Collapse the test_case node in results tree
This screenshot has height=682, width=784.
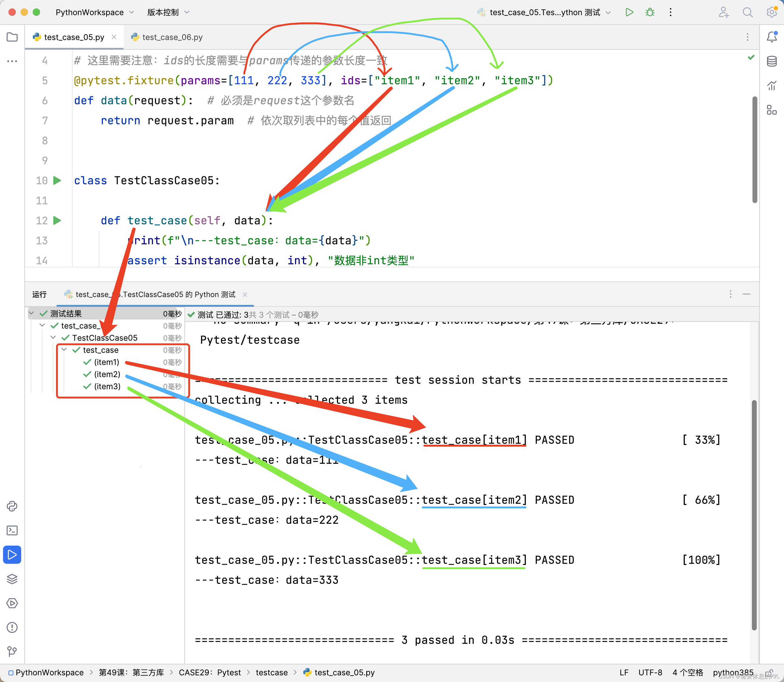point(64,350)
